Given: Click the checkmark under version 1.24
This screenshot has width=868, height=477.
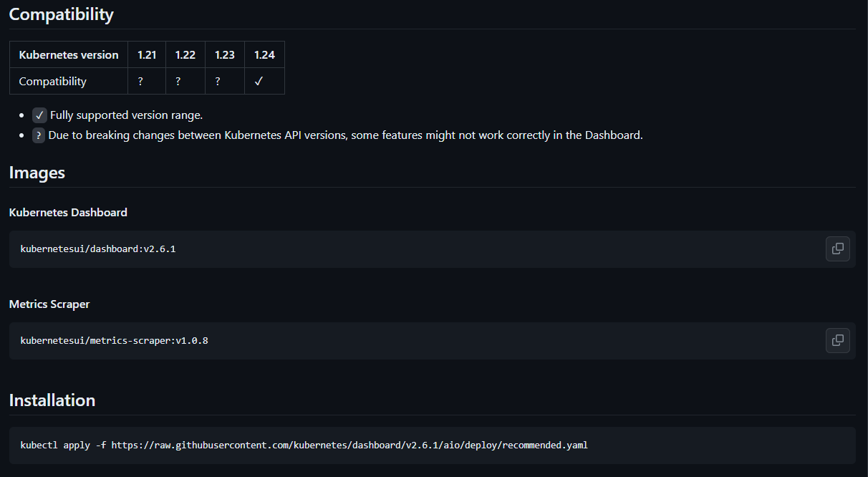Looking at the screenshot, I should [259, 82].
